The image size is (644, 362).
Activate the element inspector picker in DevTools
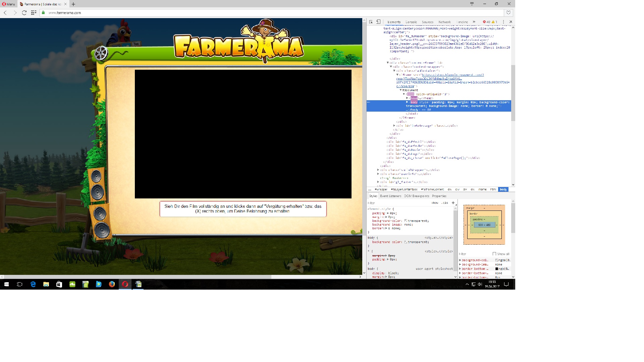coord(371,22)
